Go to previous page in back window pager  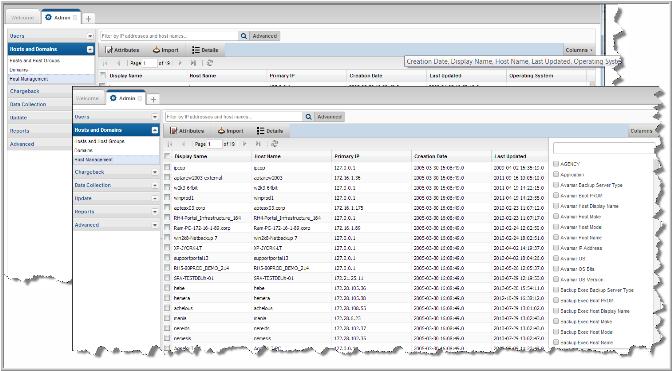pos(119,63)
